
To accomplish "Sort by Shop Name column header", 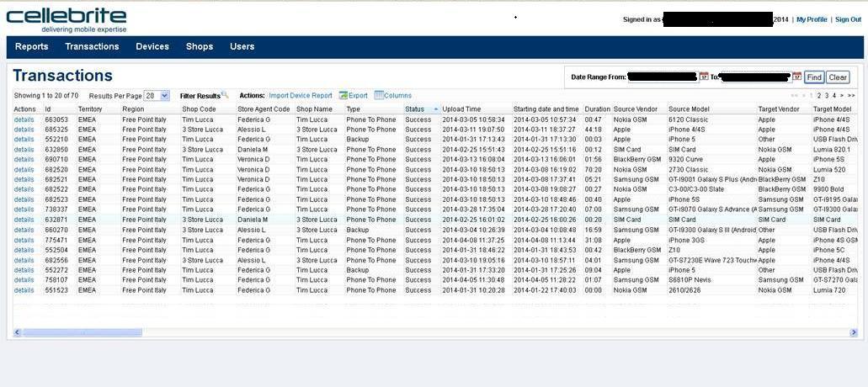I will [x=314, y=109].
